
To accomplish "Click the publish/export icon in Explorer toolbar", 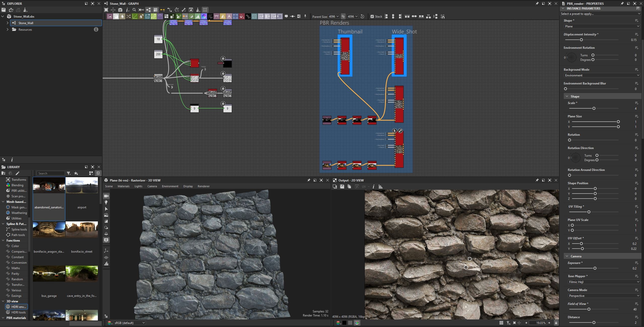I will 11,10.
